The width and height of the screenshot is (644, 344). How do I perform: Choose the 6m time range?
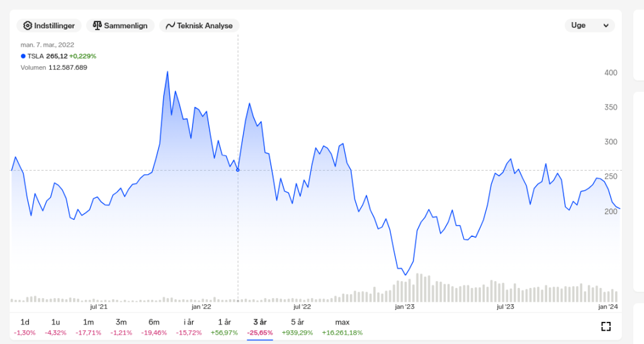click(154, 326)
